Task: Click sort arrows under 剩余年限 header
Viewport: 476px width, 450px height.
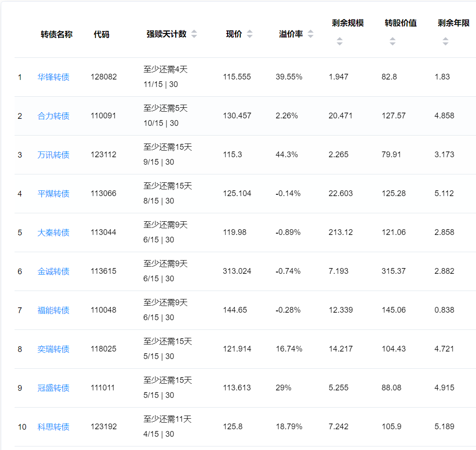Action: pyautogui.click(x=445, y=42)
